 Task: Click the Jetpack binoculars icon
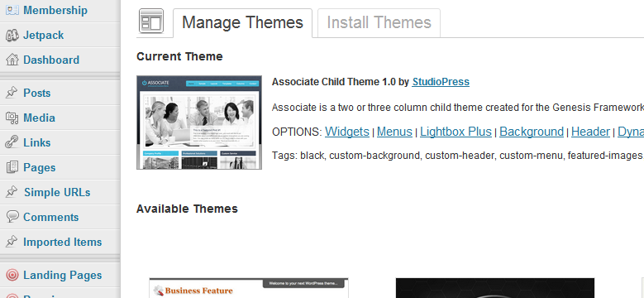pyautogui.click(x=12, y=36)
